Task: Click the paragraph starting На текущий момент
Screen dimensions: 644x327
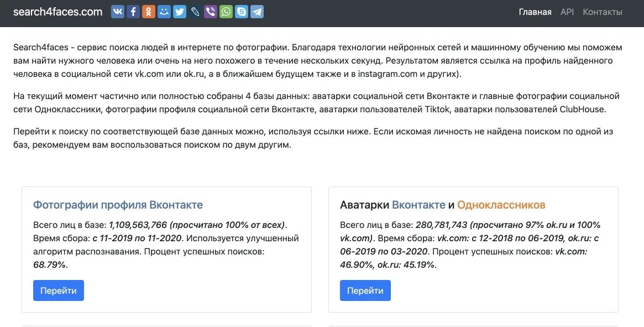Action: (x=316, y=103)
